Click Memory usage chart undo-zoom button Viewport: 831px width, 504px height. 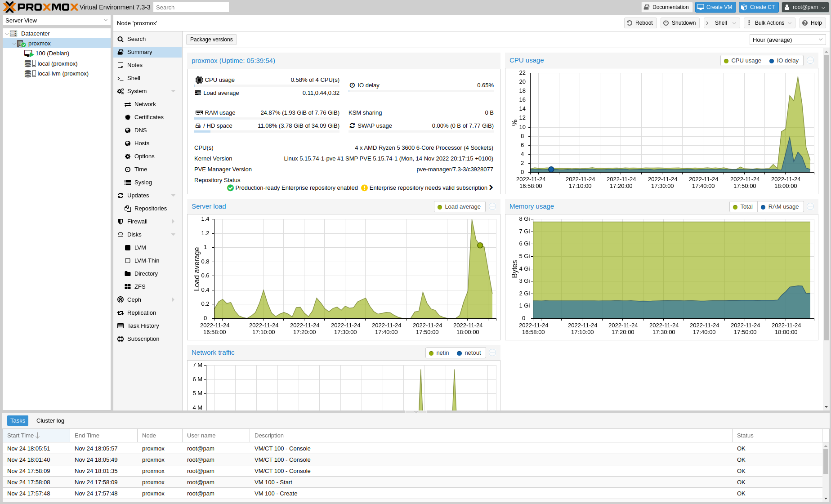tap(810, 207)
